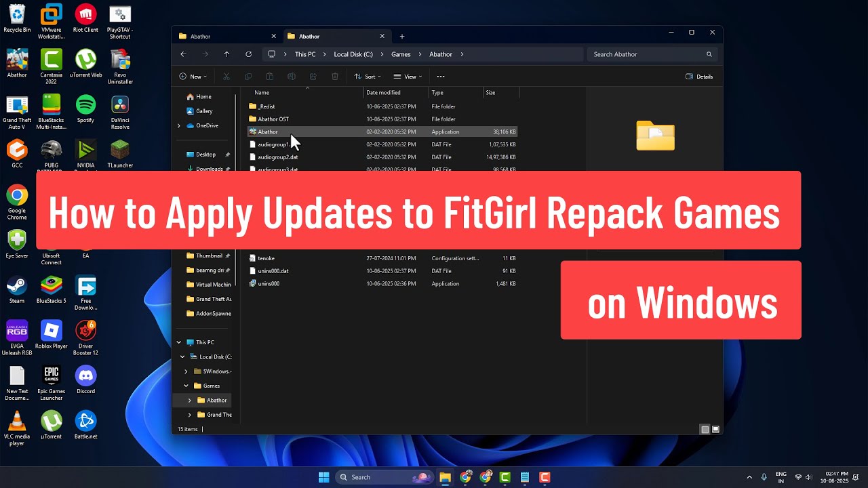
Task: Expand the Grand The… node under Games
Action: coord(190,415)
